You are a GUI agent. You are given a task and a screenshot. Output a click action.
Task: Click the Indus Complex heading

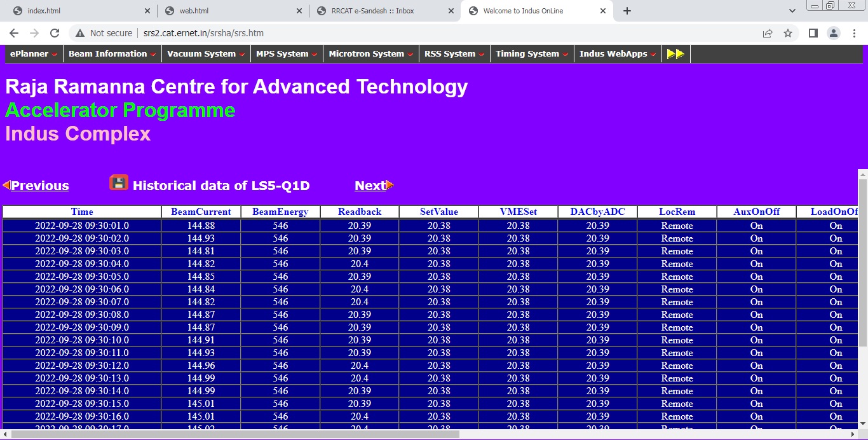coord(78,134)
